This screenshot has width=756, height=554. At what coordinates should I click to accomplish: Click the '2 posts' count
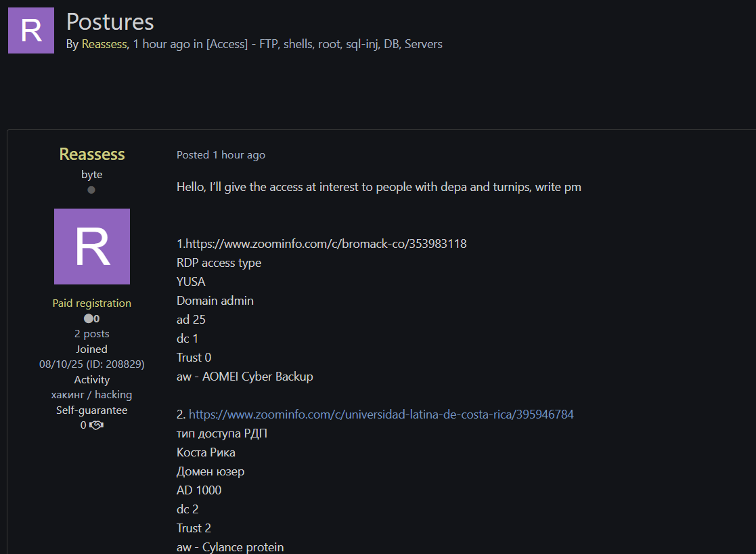[92, 334]
